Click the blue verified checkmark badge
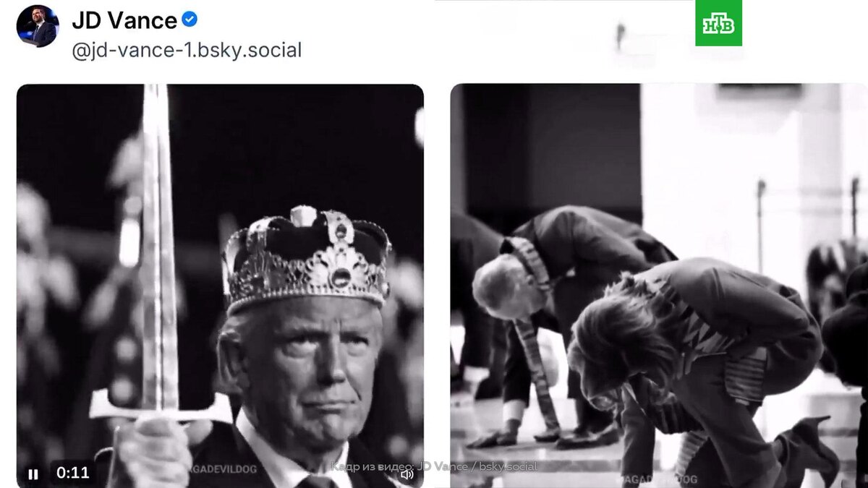 [190, 20]
